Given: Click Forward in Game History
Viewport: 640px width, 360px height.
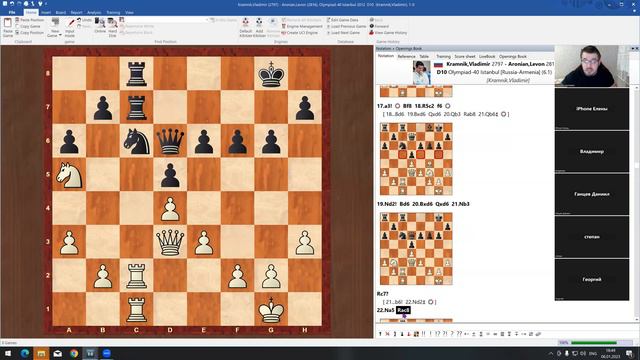Looking at the screenshot, I should tap(379, 26).
